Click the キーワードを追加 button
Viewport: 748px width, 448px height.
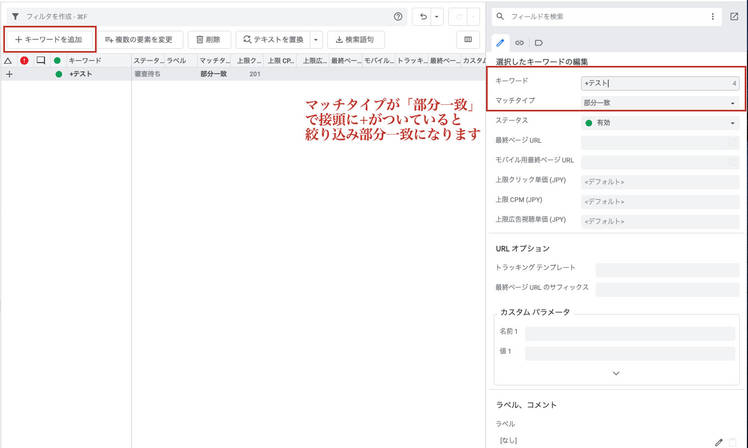click(x=49, y=40)
